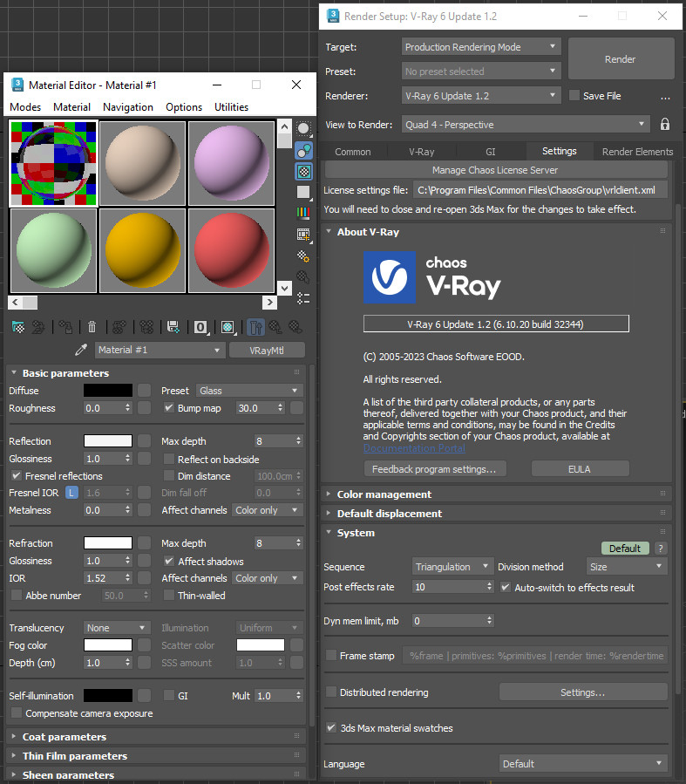
Task: Open the Utilities menu
Action: 231,107
